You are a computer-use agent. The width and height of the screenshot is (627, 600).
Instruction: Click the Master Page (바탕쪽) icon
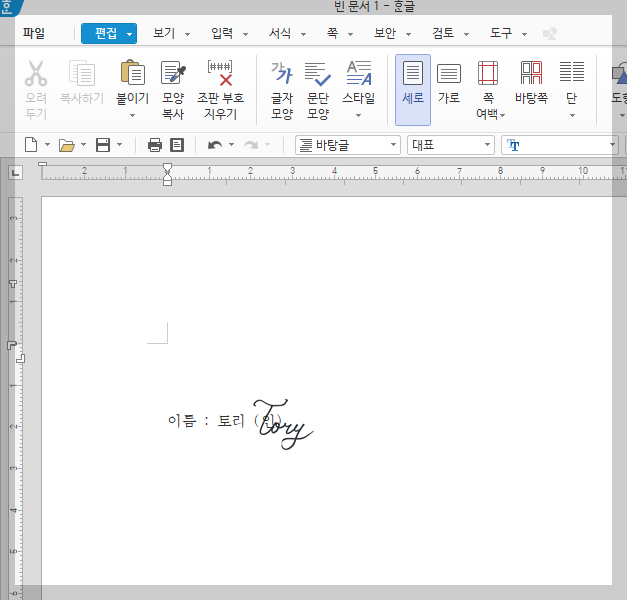tap(531, 73)
